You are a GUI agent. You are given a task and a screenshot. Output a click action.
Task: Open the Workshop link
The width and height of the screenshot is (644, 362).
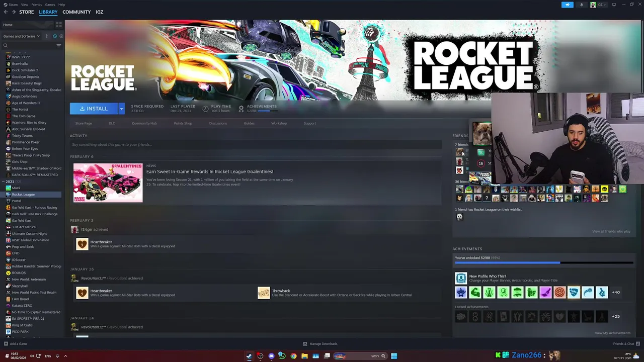pyautogui.click(x=279, y=123)
